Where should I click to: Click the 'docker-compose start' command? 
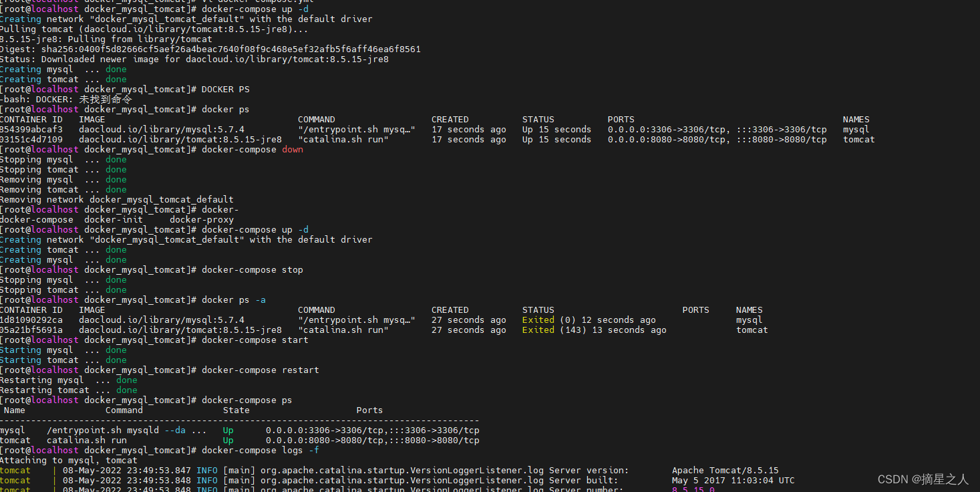[x=255, y=340]
